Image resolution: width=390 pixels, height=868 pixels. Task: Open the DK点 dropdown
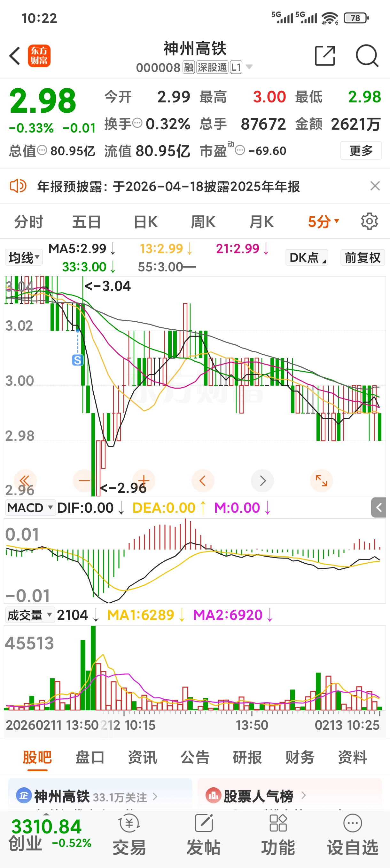coord(307,257)
